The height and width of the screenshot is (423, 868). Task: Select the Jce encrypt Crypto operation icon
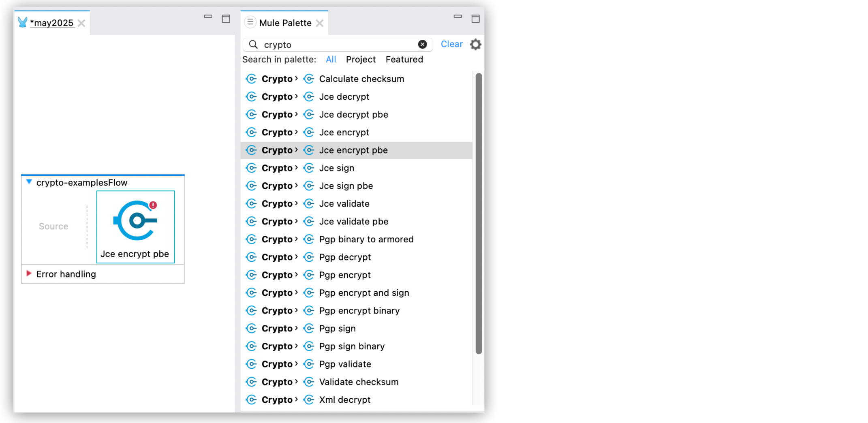309,132
